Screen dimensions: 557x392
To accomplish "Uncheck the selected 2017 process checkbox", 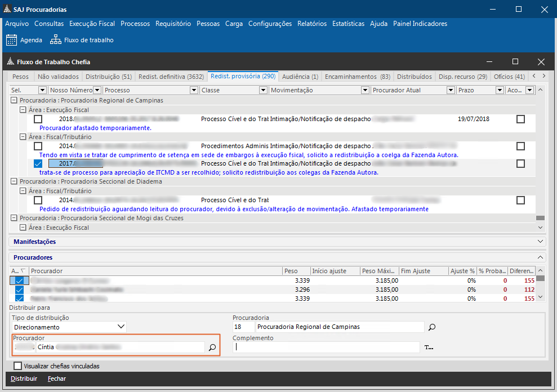I will pyautogui.click(x=38, y=163).
